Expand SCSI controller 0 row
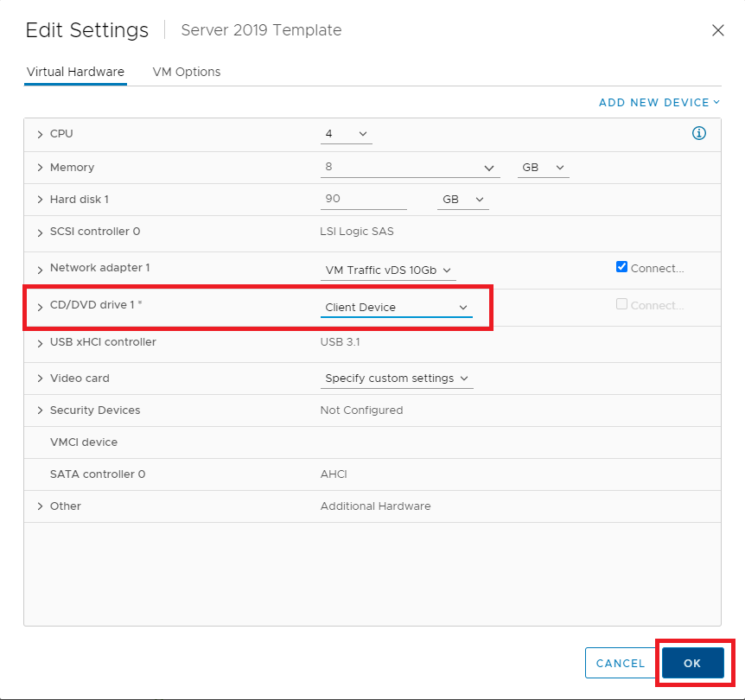The width and height of the screenshot is (745, 700). click(40, 232)
